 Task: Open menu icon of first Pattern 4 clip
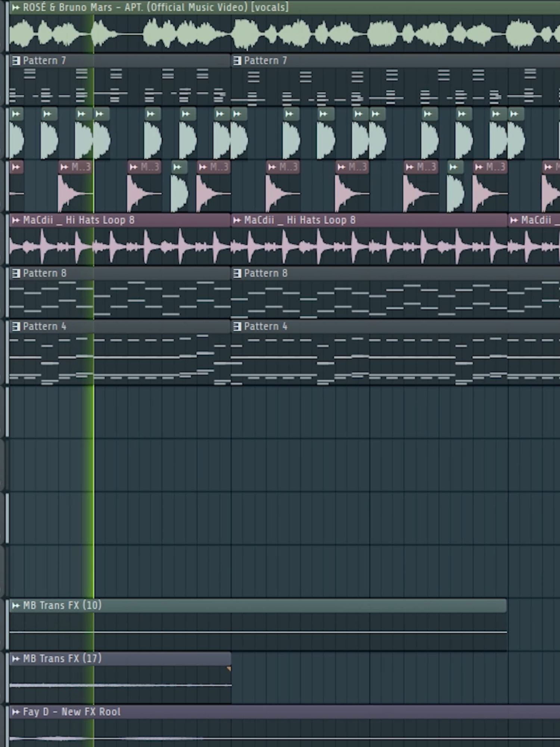(16, 326)
